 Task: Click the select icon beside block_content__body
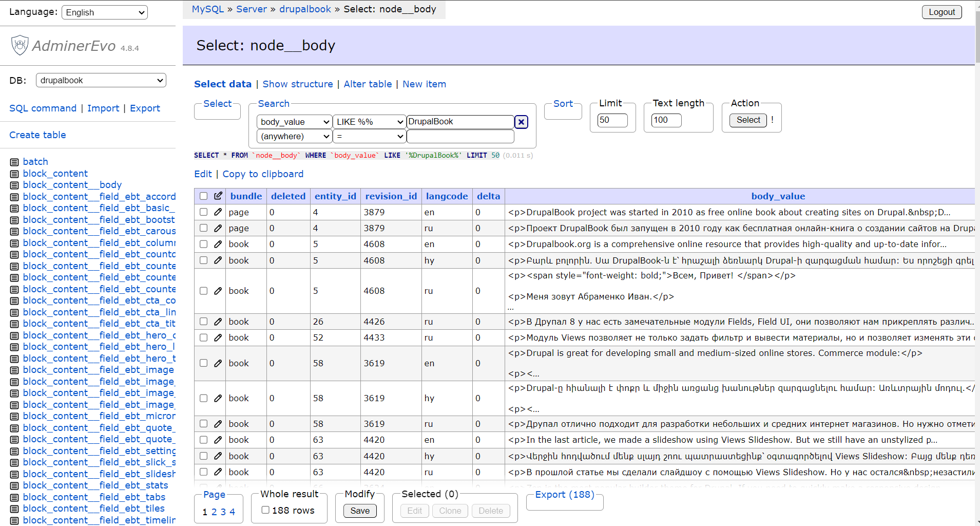pos(14,185)
